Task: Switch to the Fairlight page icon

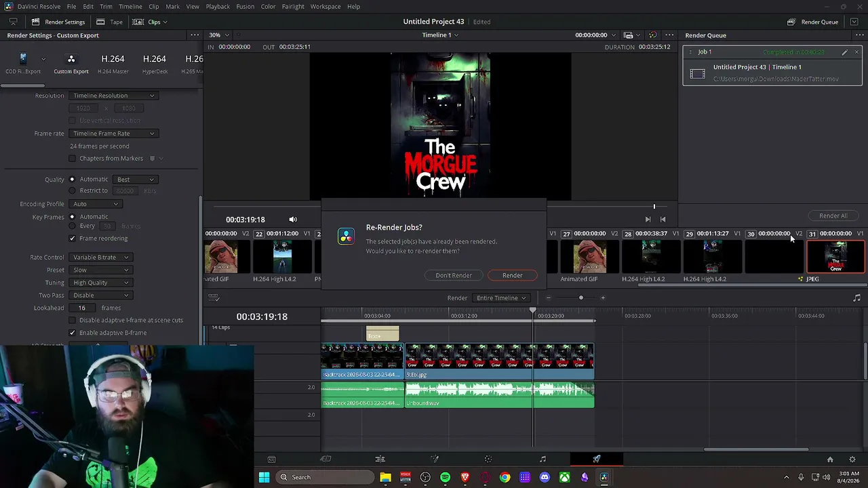Action: (x=542, y=460)
